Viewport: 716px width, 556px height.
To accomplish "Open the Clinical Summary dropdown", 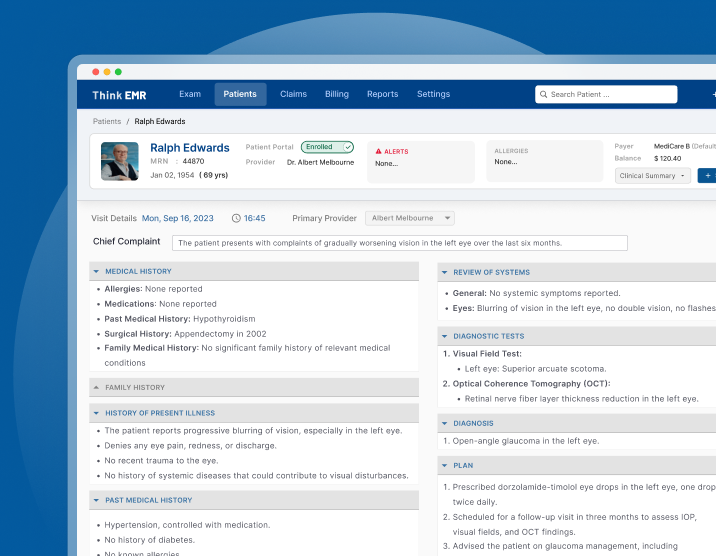I will coord(653,175).
